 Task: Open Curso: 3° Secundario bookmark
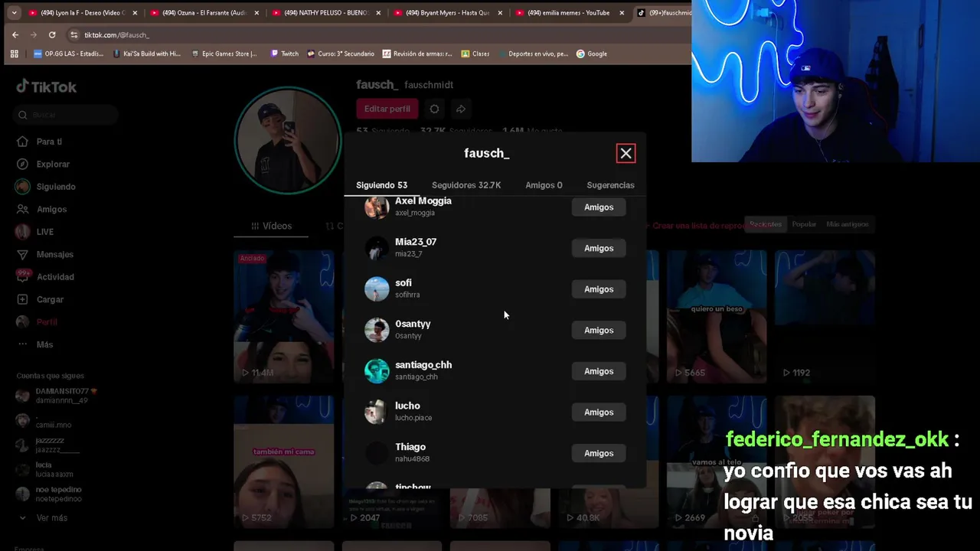coord(341,54)
